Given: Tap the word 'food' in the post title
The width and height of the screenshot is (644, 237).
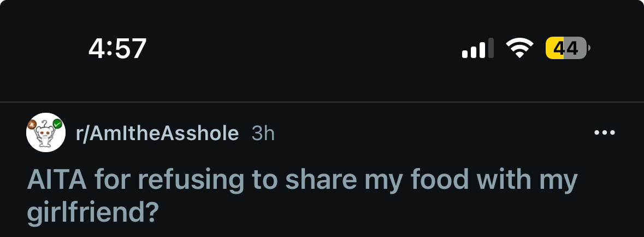Looking at the screenshot, I should [446, 181].
